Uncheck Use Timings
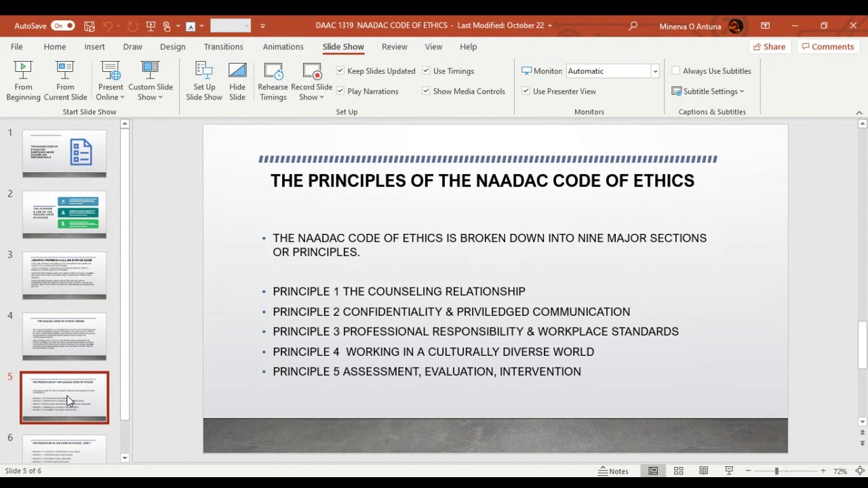 point(426,70)
